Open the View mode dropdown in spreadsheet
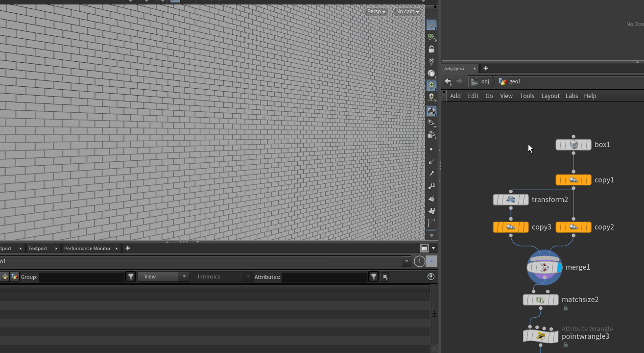The width and height of the screenshot is (644, 353). pyautogui.click(x=163, y=277)
